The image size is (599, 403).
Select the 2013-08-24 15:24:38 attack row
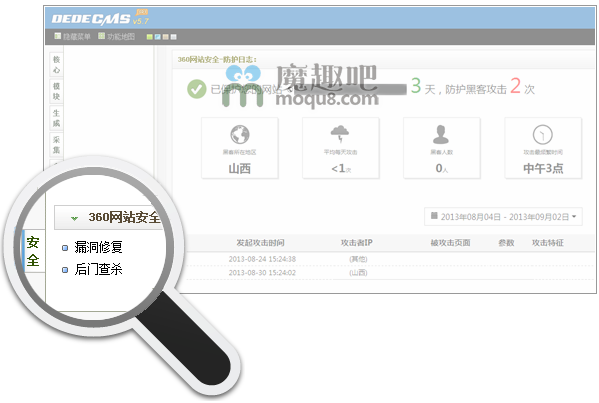(x=390, y=259)
